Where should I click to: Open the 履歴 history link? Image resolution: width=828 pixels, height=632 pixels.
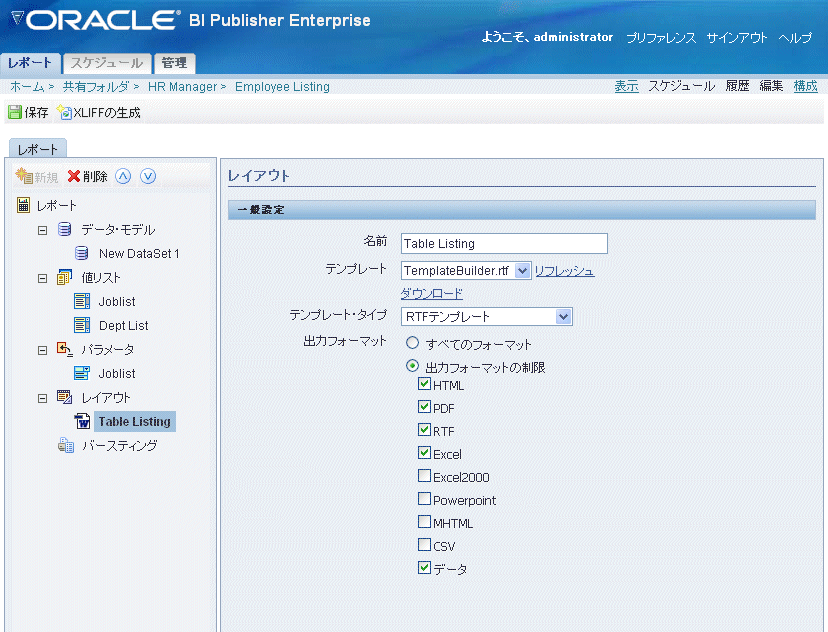[737, 86]
